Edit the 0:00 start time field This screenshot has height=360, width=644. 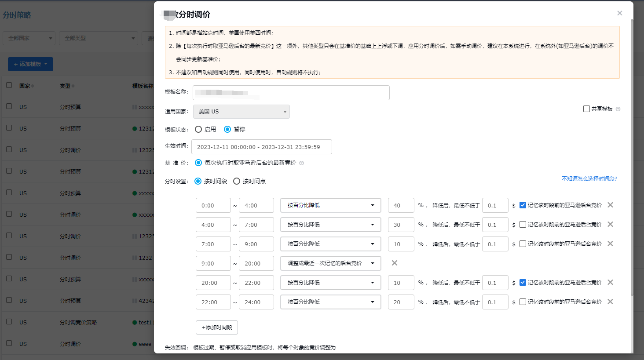pyautogui.click(x=213, y=205)
